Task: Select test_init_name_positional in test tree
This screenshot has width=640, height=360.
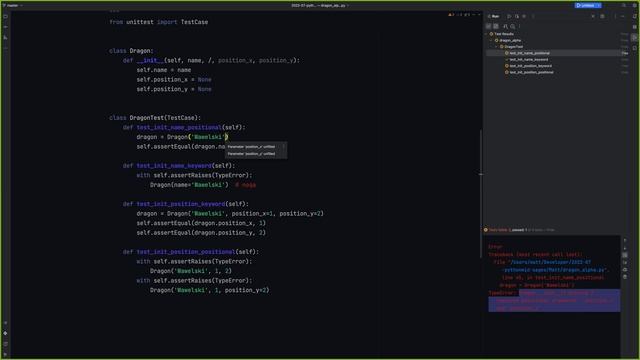Action: click(529, 53)
